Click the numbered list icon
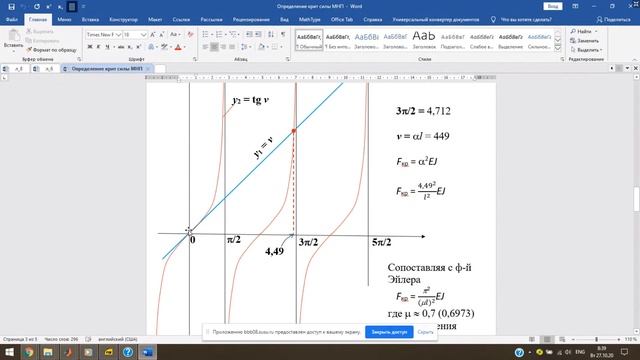This screenshot has width=640, height=360. click(x=219, y=34)
